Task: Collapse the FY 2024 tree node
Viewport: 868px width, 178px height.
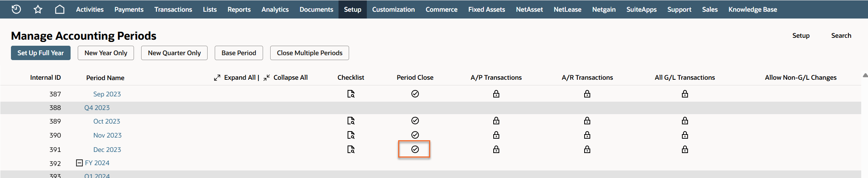Action: pyautogui.click(x=79, y=163)
